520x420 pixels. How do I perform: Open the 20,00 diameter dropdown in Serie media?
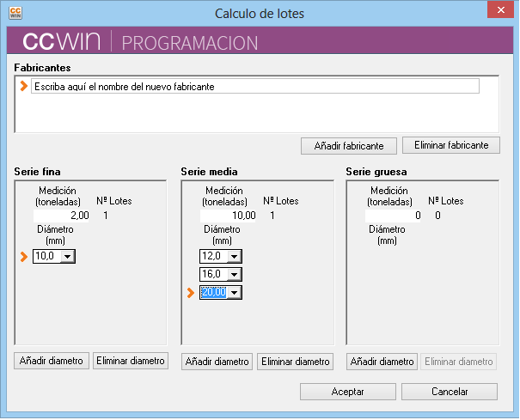click(235, 293)
